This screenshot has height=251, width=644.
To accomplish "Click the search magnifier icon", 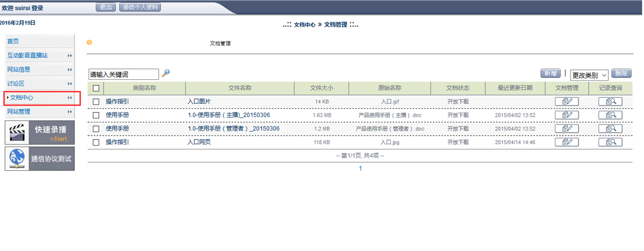I will click(165, 73).
